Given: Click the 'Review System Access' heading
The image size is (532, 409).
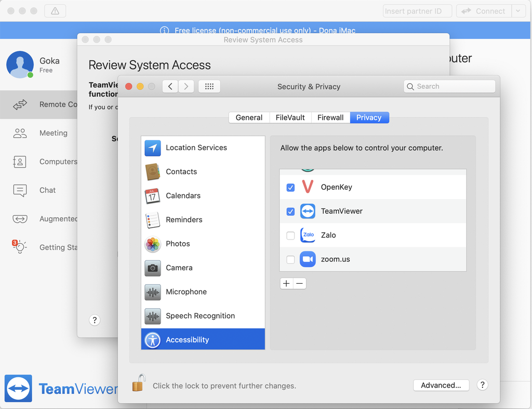Looking at the screenshot, I should coord(150,65).
